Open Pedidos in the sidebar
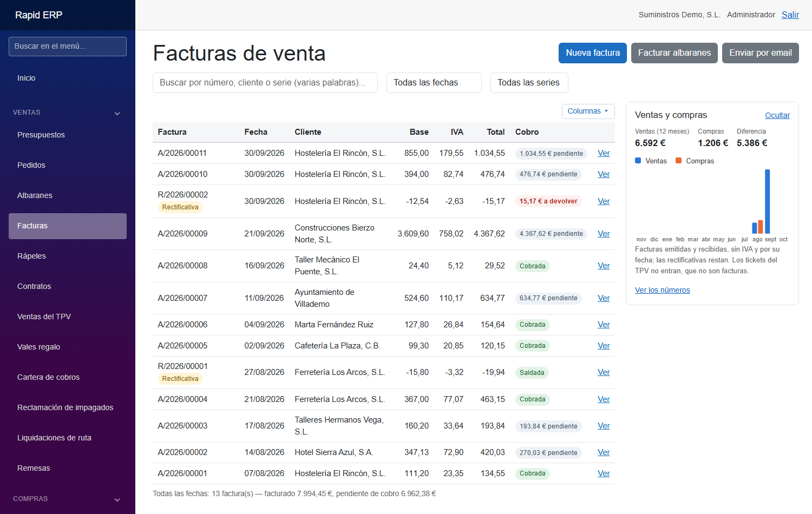The width and height of the screenshot is (812, 514). [x=68, y=165]
